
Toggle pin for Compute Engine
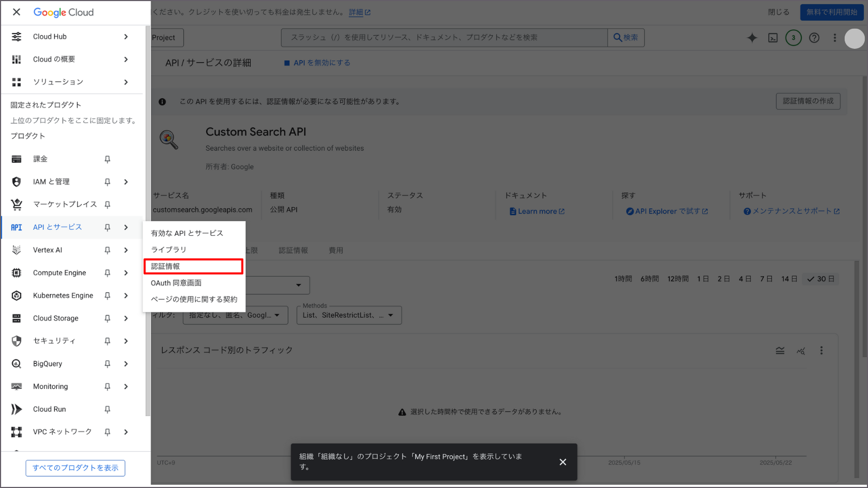pyautogui.click(x=107, y=273)
